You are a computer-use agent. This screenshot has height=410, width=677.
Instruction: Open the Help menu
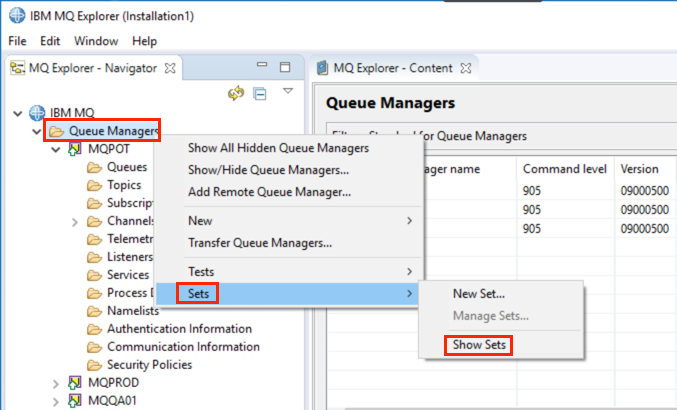click(144, 41)
